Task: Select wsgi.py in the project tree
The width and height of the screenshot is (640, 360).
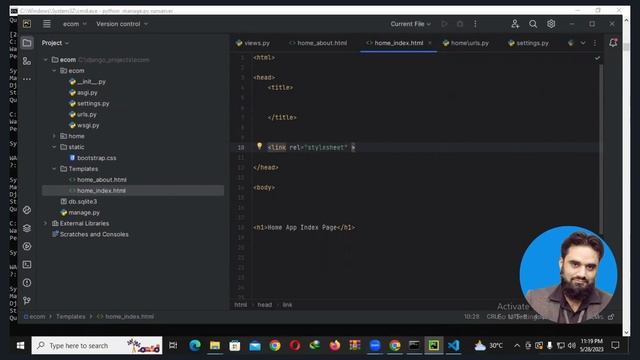Action: [x=84, y=125]
